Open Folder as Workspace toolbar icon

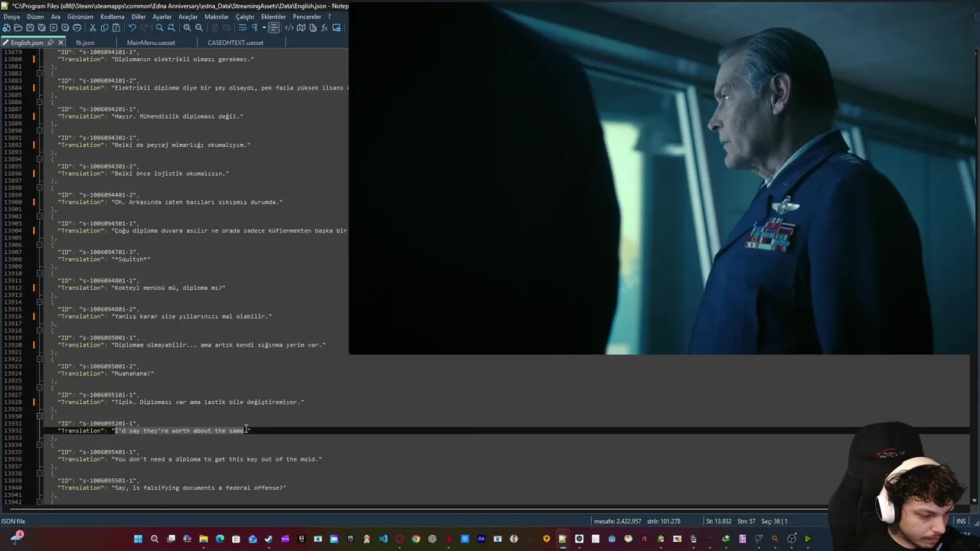tap(337, 28)
